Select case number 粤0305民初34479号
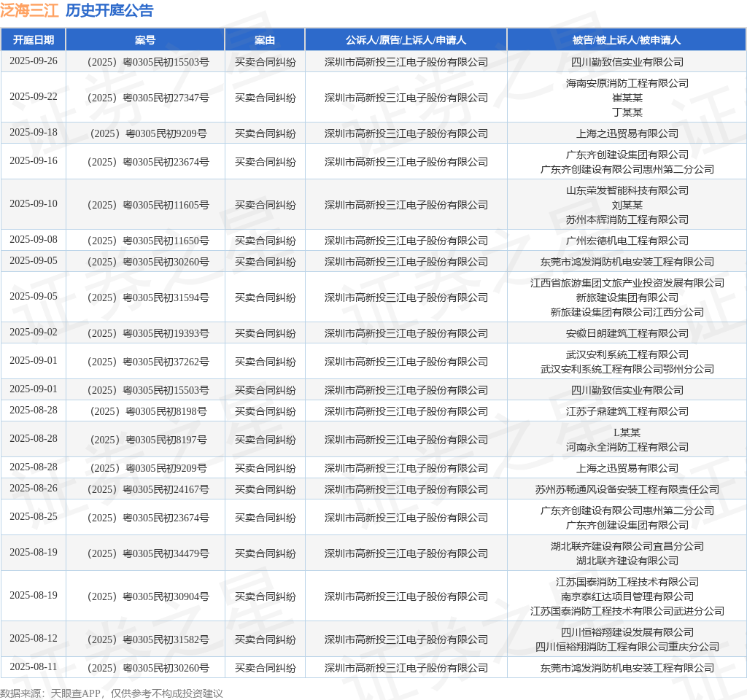 point(148,553)
